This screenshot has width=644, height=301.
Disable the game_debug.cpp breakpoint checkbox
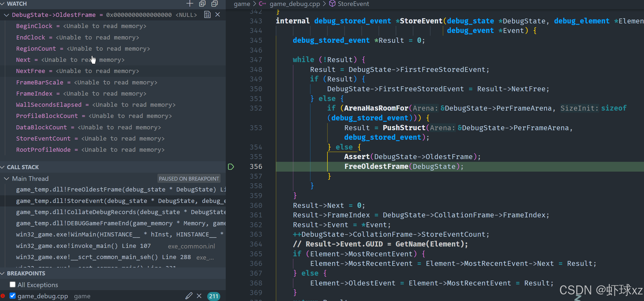[x=13, y=296]
